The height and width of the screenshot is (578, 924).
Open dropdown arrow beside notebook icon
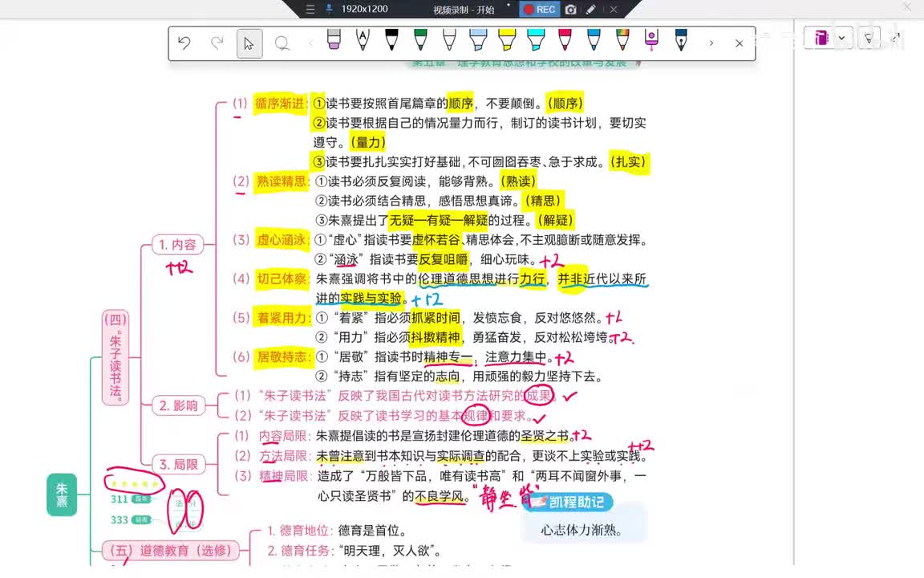click(x=841, y=38)
